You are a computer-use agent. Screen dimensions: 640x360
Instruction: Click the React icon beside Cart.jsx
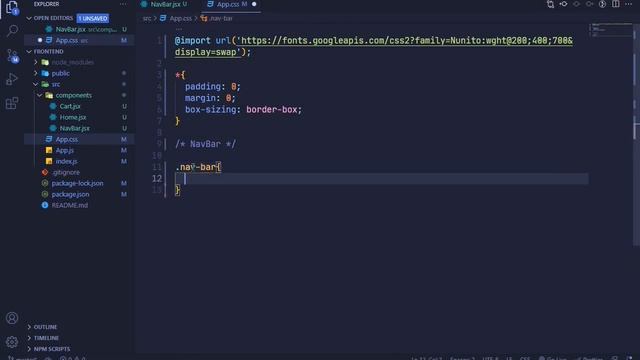click(x=53, y=106)
